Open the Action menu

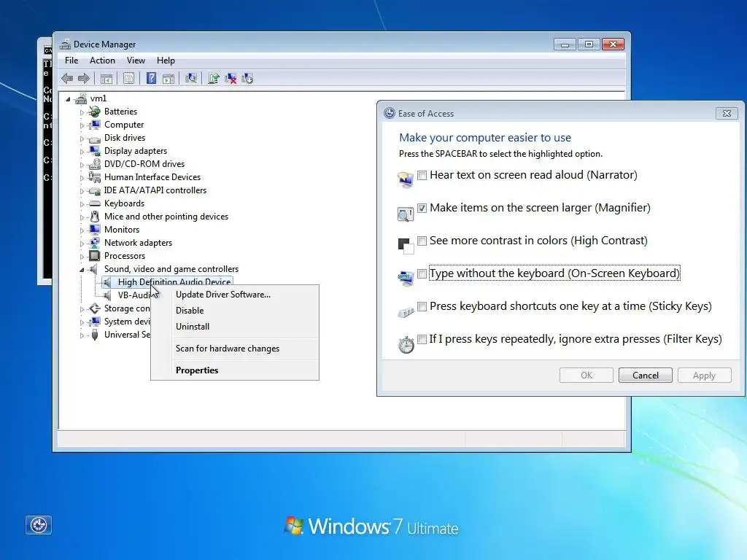102,61
